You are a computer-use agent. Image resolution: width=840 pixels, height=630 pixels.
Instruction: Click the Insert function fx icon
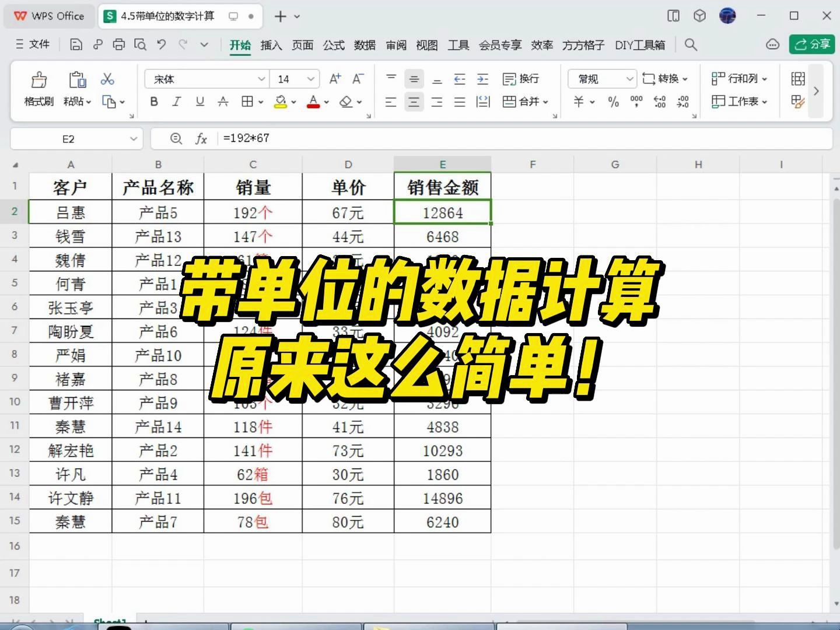pos(201,138)
